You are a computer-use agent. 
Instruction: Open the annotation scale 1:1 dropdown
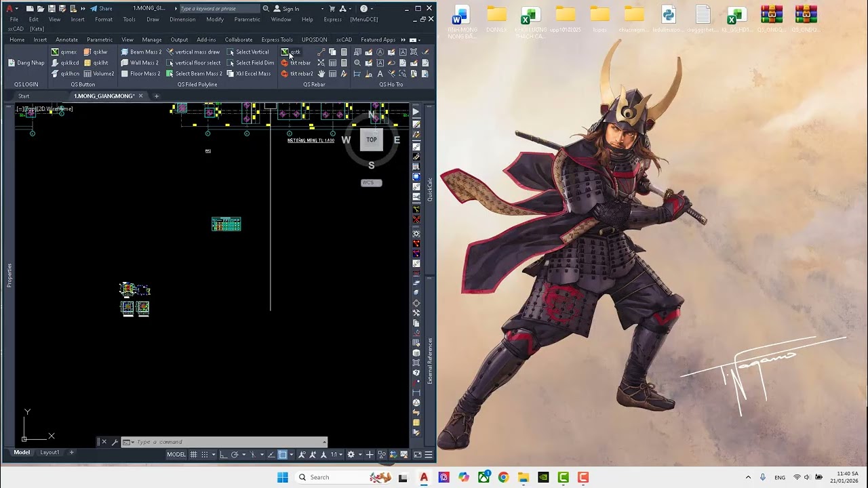[336, 455]
